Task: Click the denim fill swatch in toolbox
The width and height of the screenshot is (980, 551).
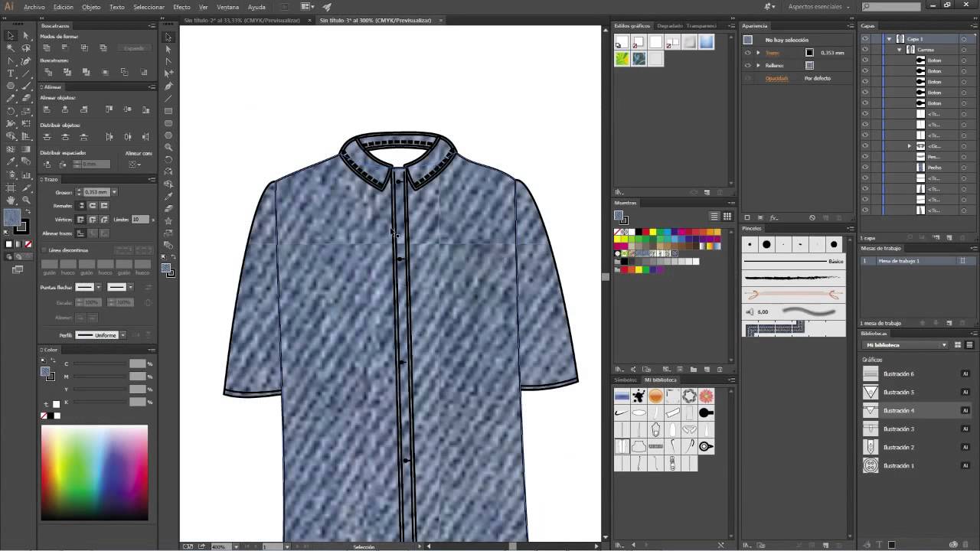Action: [12, 218]
